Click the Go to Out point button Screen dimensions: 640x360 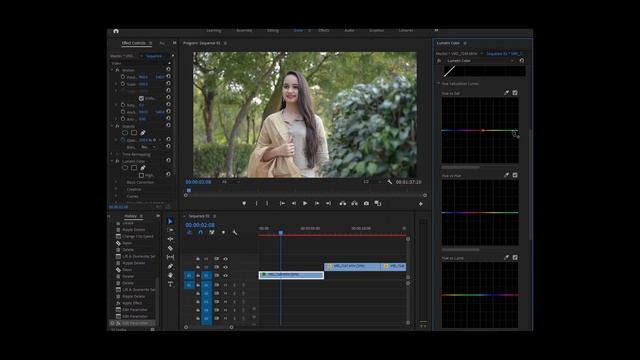click(x=328, y=203)
